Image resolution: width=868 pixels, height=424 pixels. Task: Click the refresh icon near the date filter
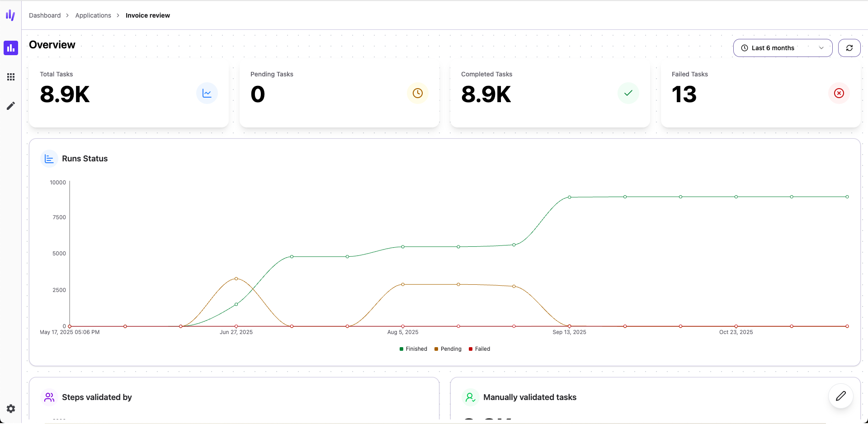coord(849,48)
